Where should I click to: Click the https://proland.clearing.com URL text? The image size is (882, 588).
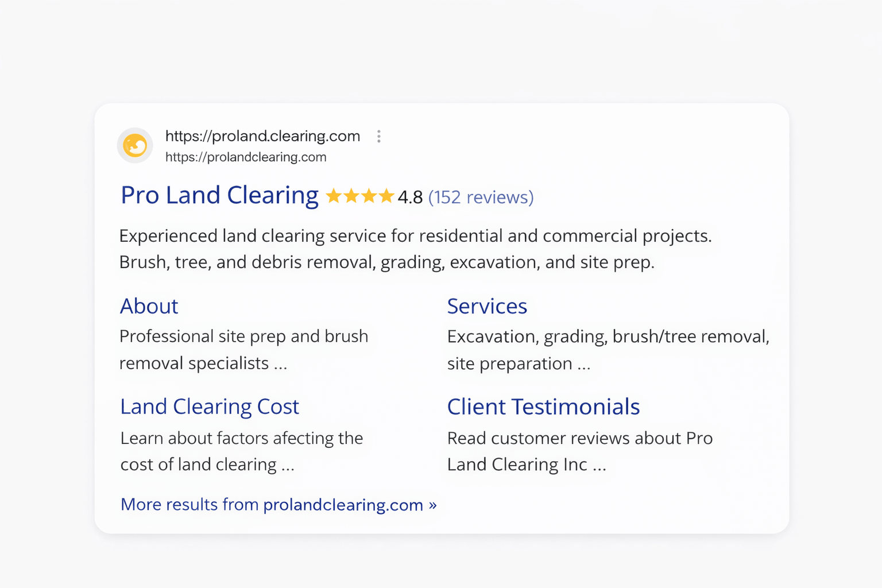(x=262, y=136)
